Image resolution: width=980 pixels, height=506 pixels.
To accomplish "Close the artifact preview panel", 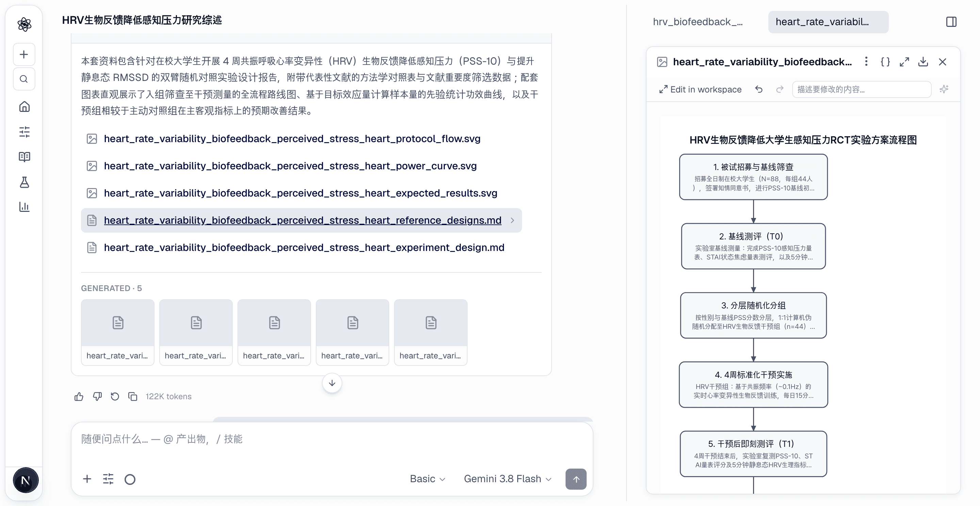I will (x=942, y=62).
